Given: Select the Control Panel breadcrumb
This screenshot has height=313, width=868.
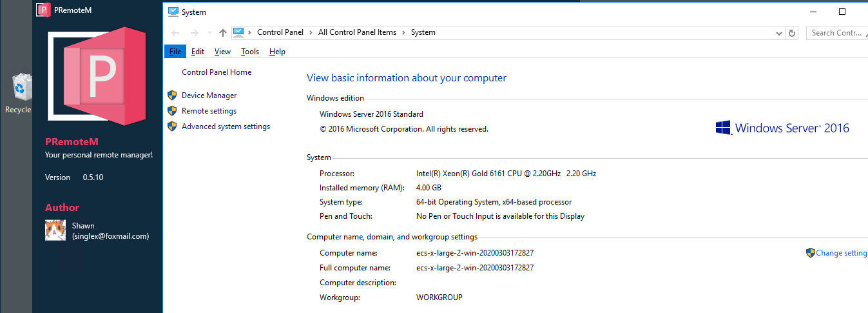Looking at the screenshot, I should click(280, 32).
